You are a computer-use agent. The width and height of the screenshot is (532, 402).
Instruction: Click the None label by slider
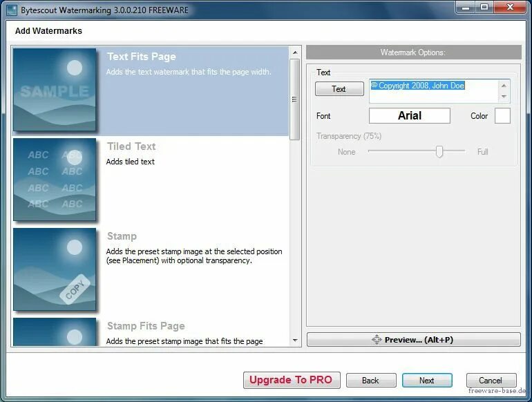click(x=346, y=152)
